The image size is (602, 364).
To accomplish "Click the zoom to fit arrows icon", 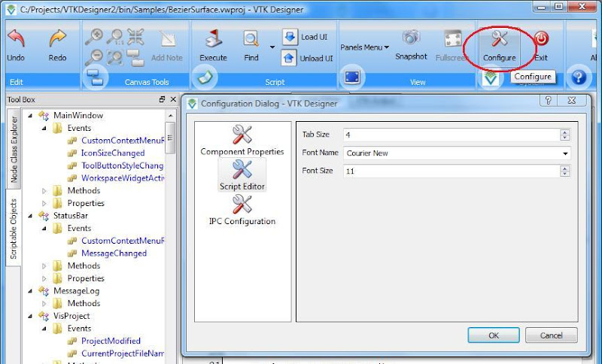I will (x=135, y=36).
